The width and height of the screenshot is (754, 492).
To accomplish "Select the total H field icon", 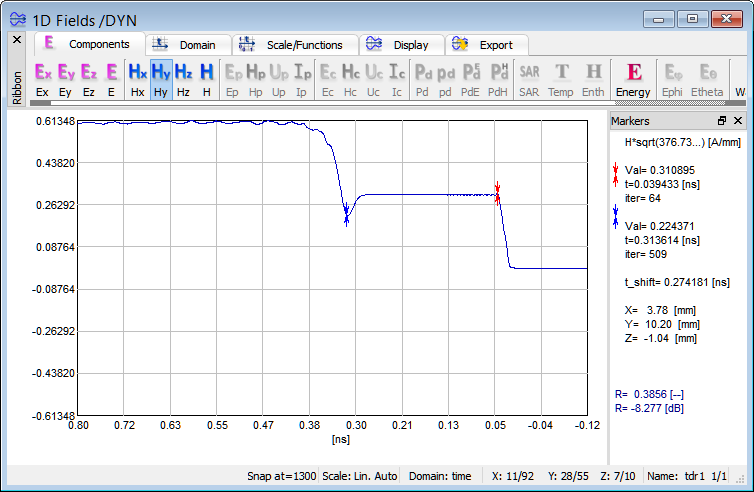I will tap(207, 79).
